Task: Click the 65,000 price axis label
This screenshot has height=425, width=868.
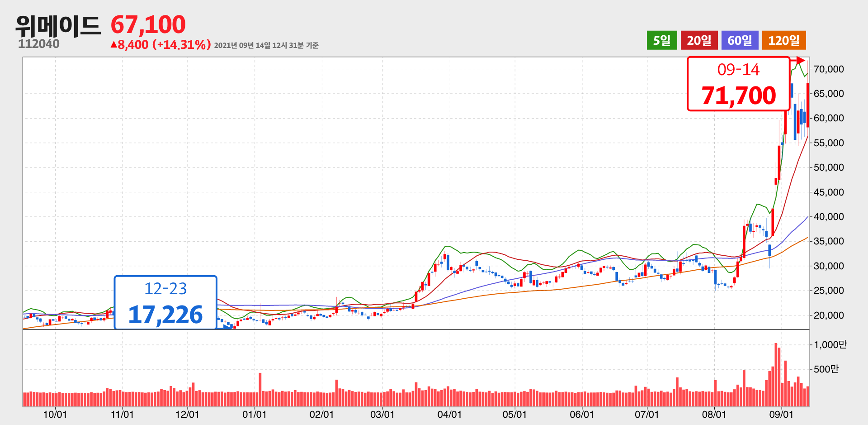Action: pyautogui.click(x=829, y=93)
